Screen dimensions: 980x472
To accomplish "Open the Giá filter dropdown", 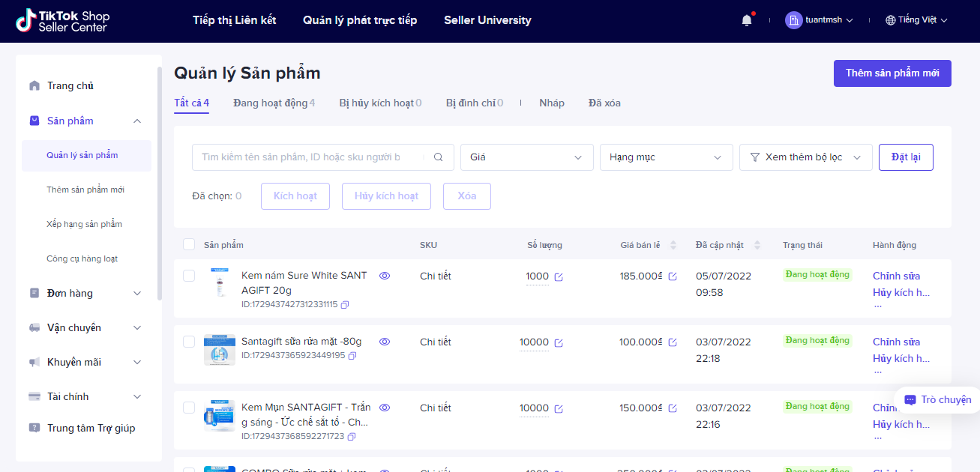I will 527,157.
